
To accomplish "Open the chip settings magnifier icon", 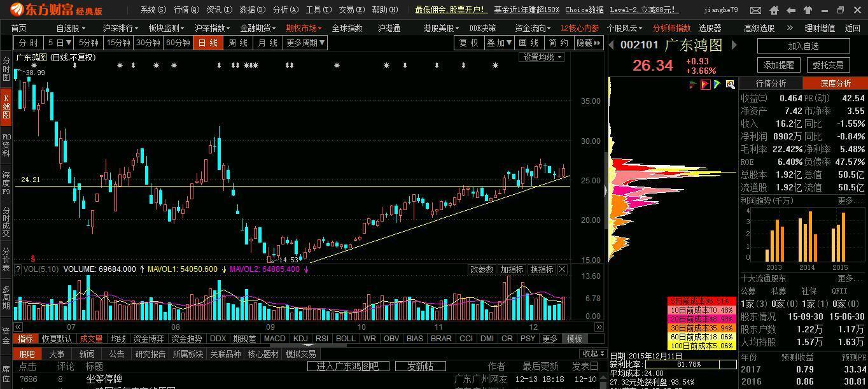I will tap(730, 85).
